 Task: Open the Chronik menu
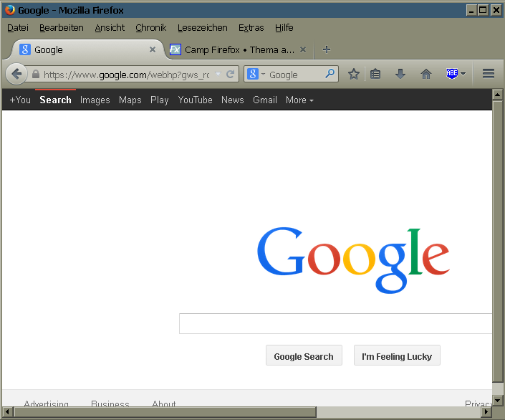(x=150, y=28)
